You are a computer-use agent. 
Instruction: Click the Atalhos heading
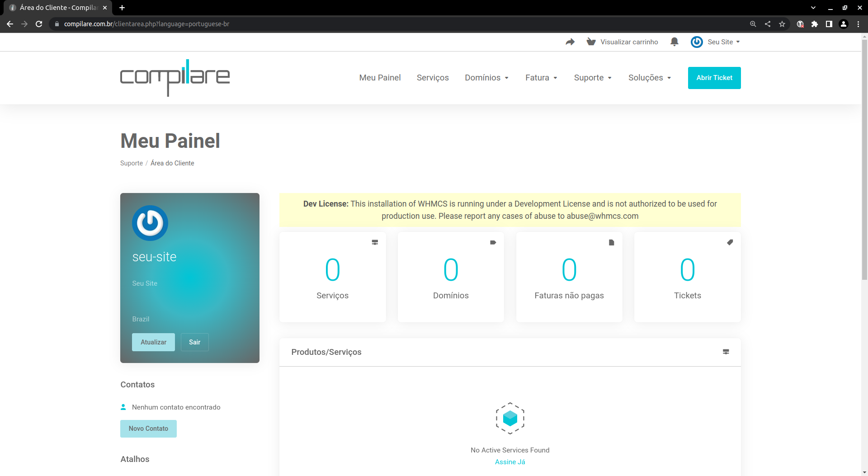[135, 459]
